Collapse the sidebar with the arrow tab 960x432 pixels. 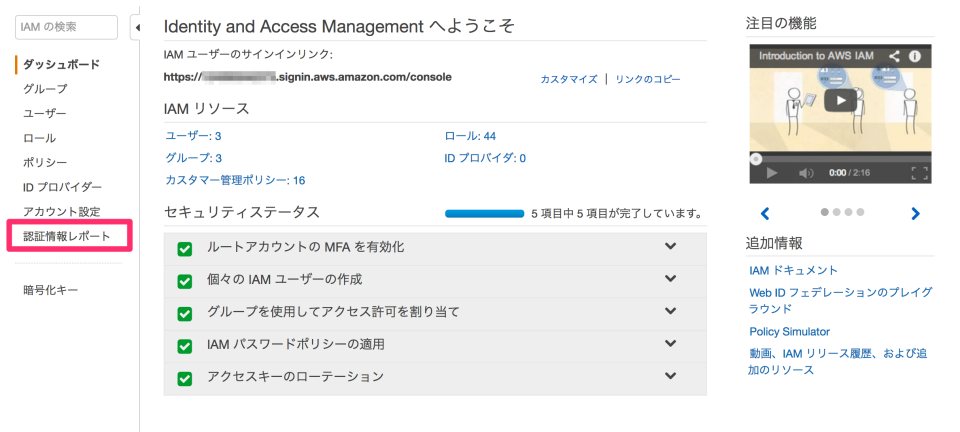pos(136,28)
